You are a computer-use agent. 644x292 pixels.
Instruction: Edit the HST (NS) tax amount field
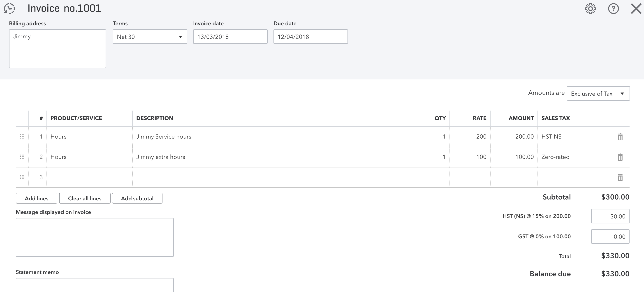(610, 216)
